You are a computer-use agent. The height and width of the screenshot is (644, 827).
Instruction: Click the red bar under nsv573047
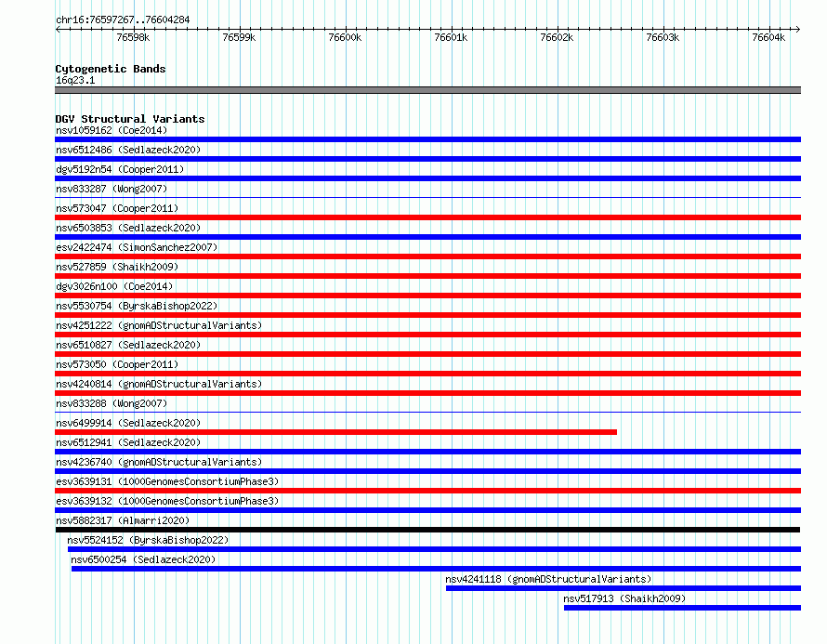(x=427, y=217)
